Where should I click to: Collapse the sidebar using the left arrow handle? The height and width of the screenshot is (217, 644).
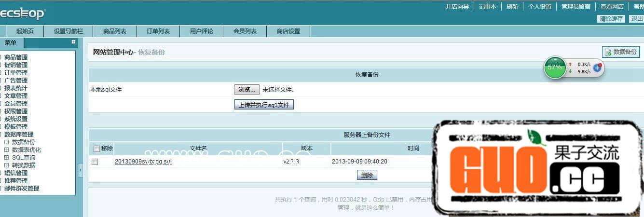click(x=81, y=170)
